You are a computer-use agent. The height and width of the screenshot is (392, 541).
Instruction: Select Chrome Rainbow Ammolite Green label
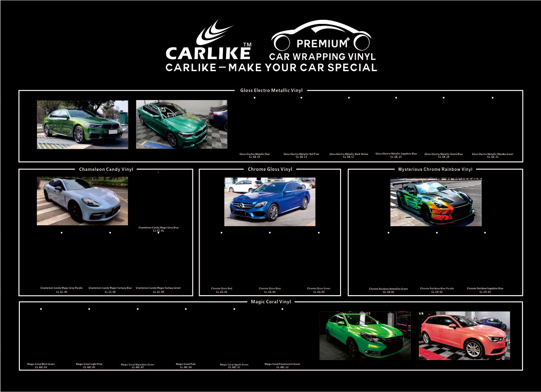pyautogui.click(x=388, y=290)
